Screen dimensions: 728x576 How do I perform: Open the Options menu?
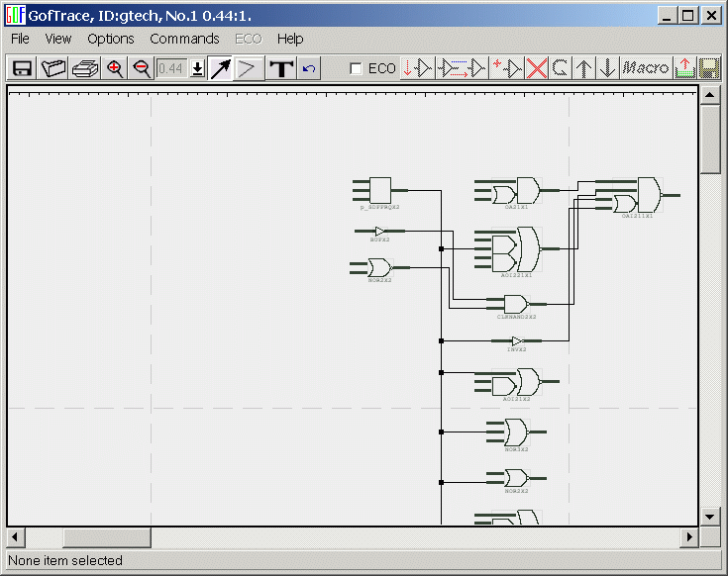110,39
